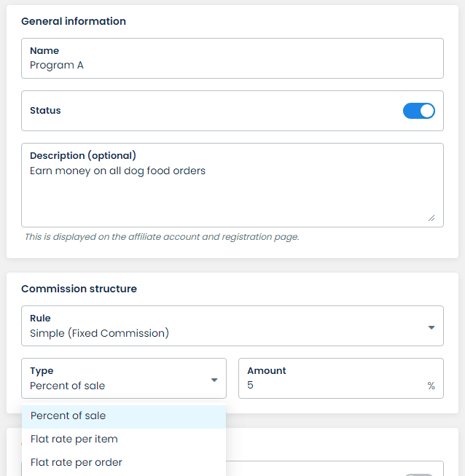Screen dimensions: 465x476
Task: Click the Amount label
Action: (x=267, y=370)
